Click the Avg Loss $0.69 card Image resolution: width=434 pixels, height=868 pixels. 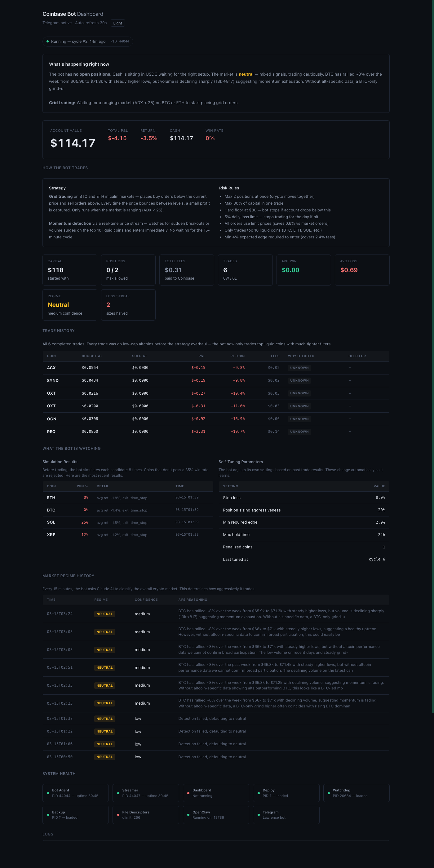362,270
